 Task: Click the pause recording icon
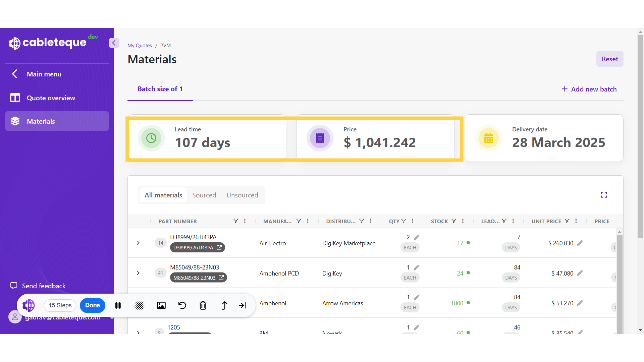[118, 305]
